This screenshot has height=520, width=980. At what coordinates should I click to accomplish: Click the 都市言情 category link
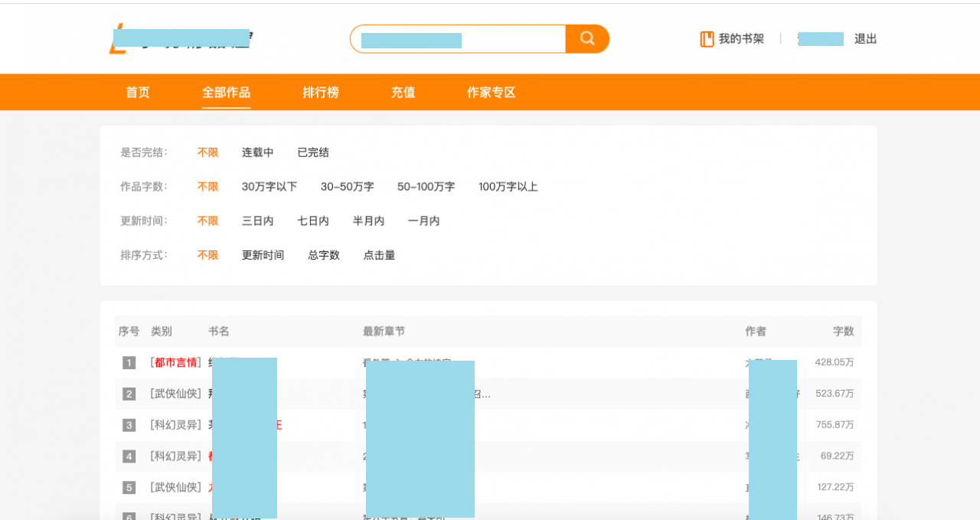pos(176,363)
